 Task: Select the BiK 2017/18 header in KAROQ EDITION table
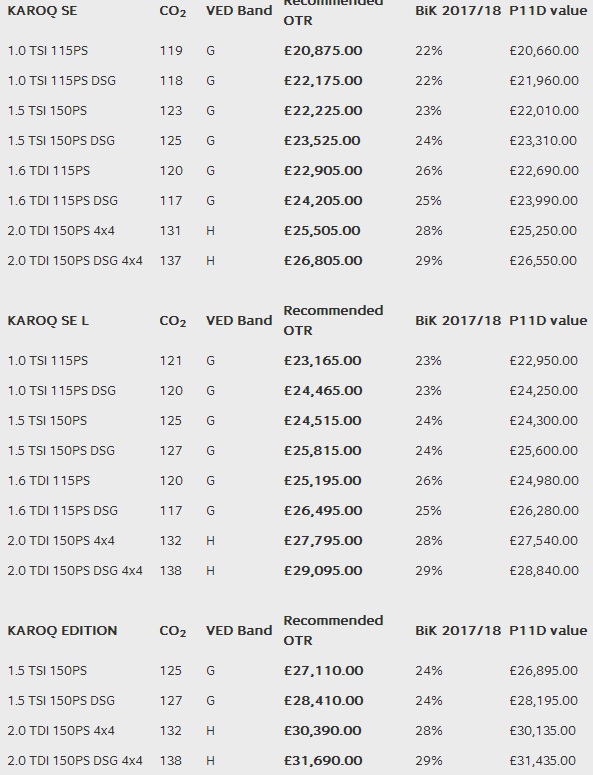click(458, 631)
